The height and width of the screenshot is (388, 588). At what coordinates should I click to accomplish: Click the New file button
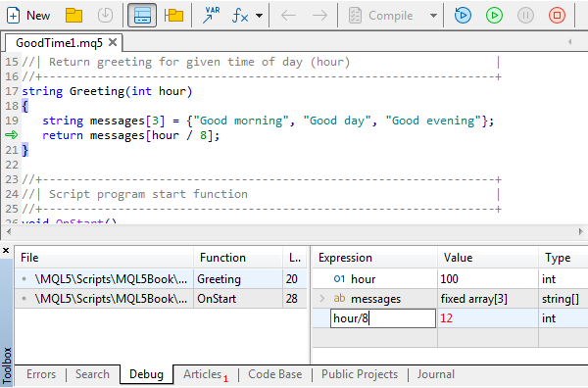point(28,16)
